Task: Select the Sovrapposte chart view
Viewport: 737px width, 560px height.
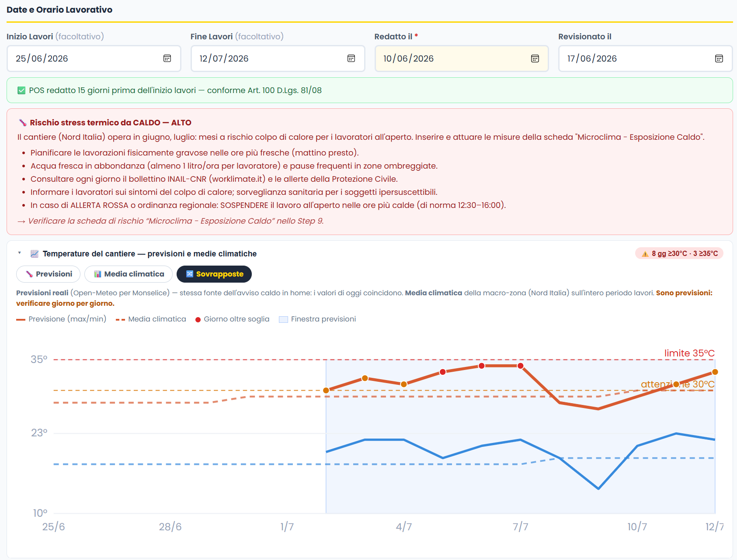Action: 214,274
